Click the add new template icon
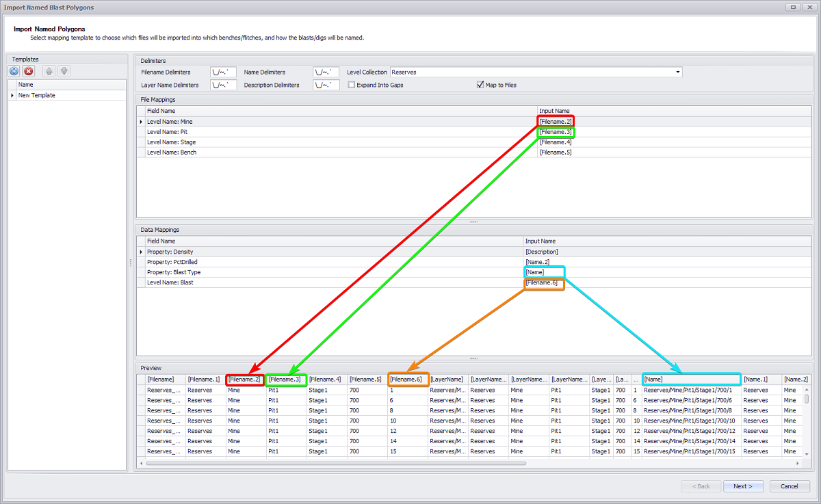 [x=14, y=71]
